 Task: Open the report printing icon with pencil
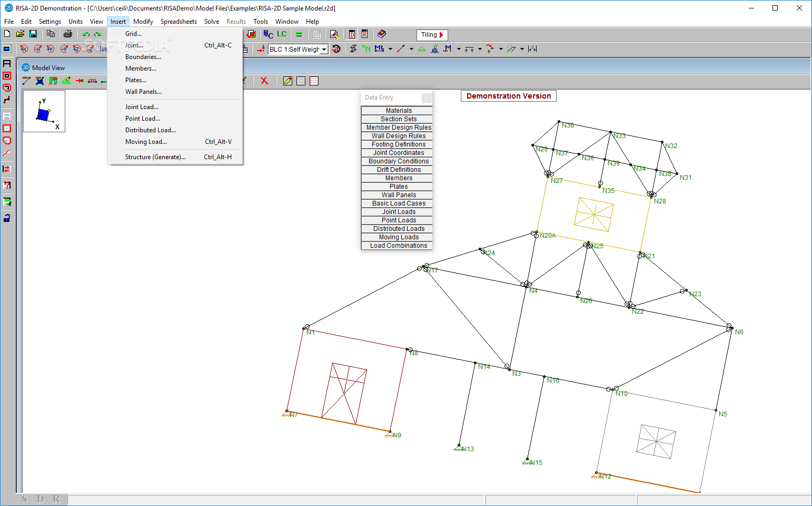[x=334, y=34]
